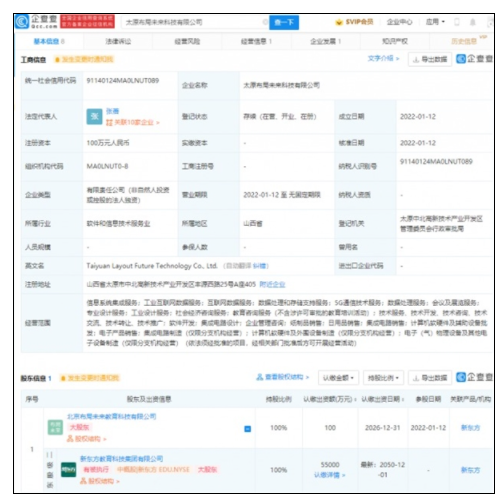Click 发生变更时通知我 next to 股东信息
Image resolution: width=503 pixels, height=502 pixels.
(x=90, y=378)
